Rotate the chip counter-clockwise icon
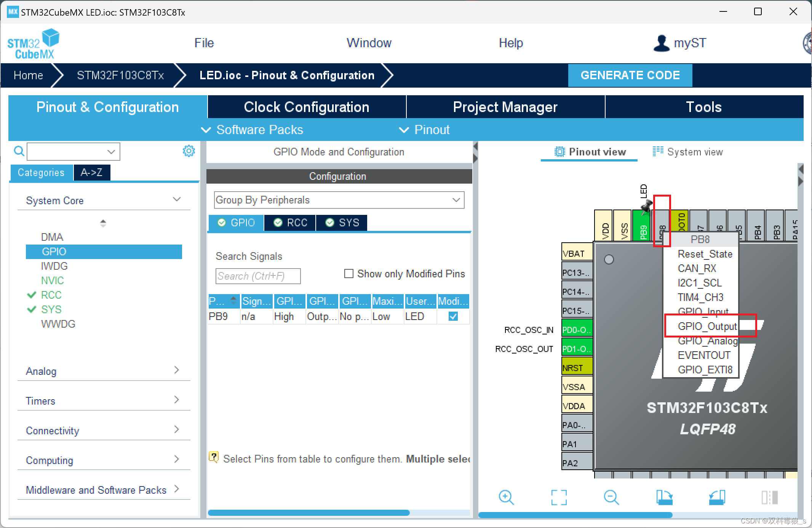812x528 pixels. click(x=717, y=497)
